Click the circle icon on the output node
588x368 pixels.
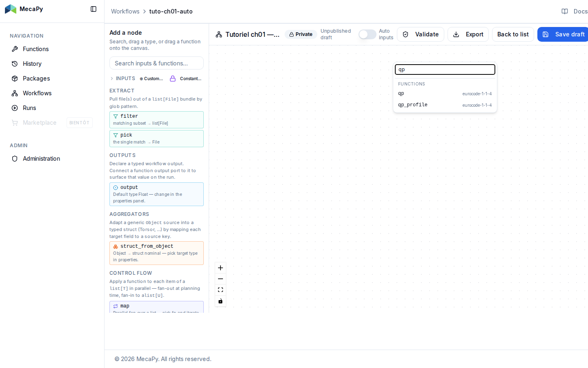point(116,188)
